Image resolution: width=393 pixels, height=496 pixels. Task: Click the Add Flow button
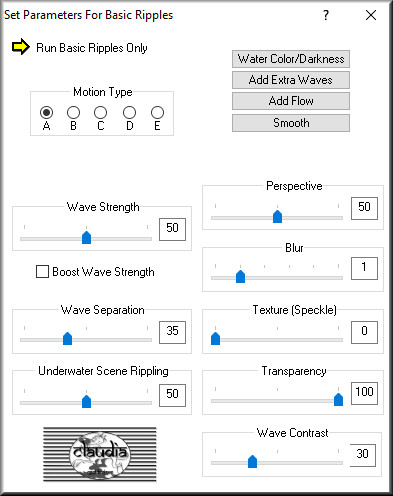tap(291, 101)
